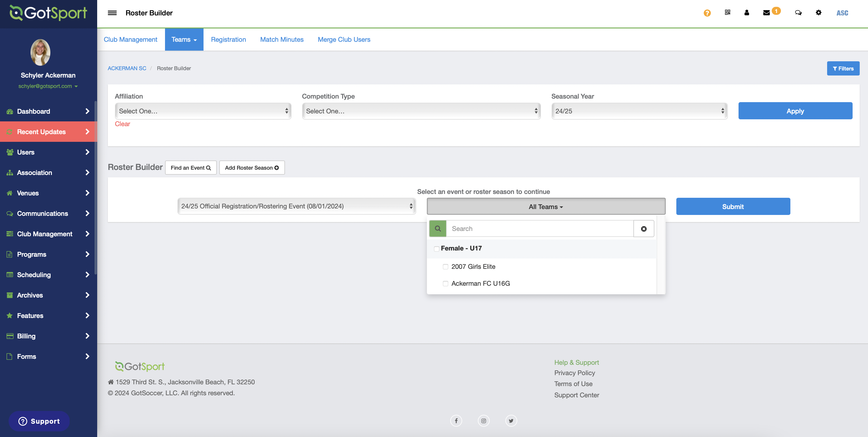Open the orange help question mark icon
This screenshot has height=437, width=868.
tap(707, 13)
